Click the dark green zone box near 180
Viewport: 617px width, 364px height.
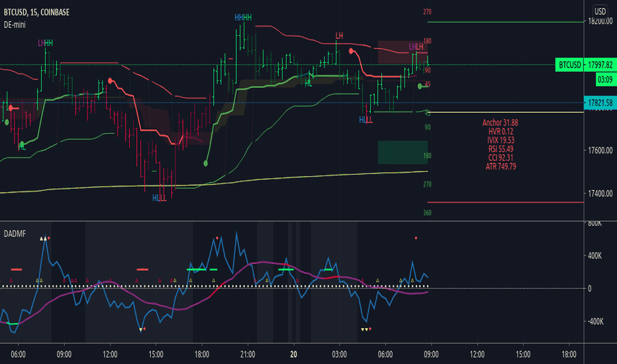tap(403, 152)
